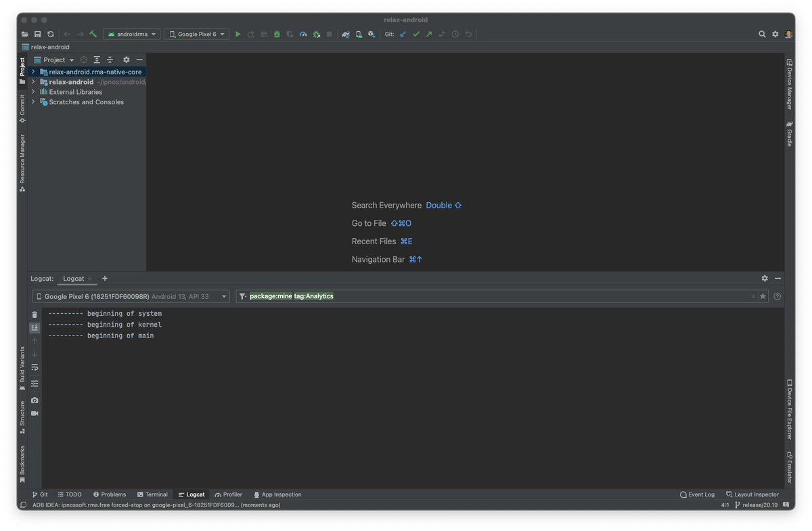Viewport: 812px width, 531px height.
Task: Click the Save All disk icon
Action: 38,34
